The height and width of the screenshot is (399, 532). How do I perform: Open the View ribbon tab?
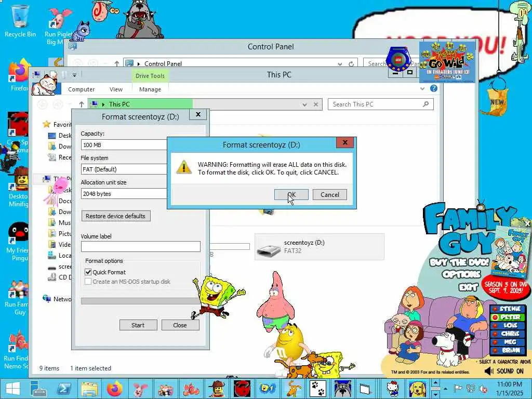coord(116,89)
